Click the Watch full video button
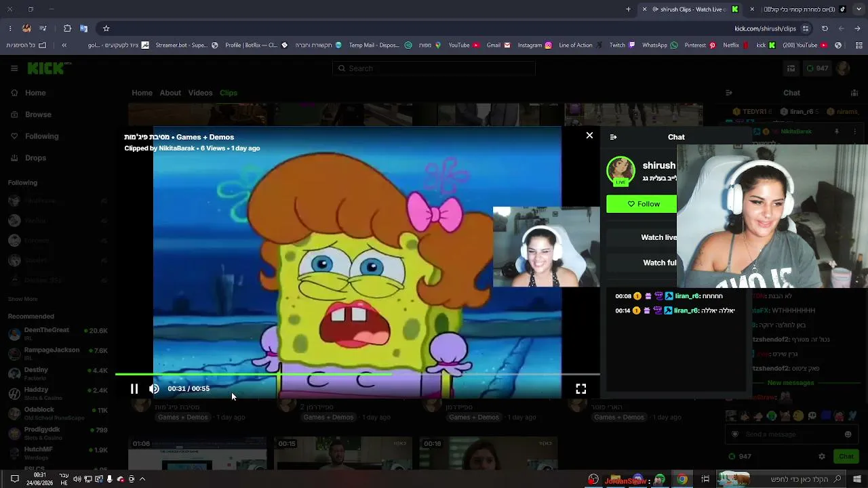This screenshot has height=488, width=868. [642, 262]
